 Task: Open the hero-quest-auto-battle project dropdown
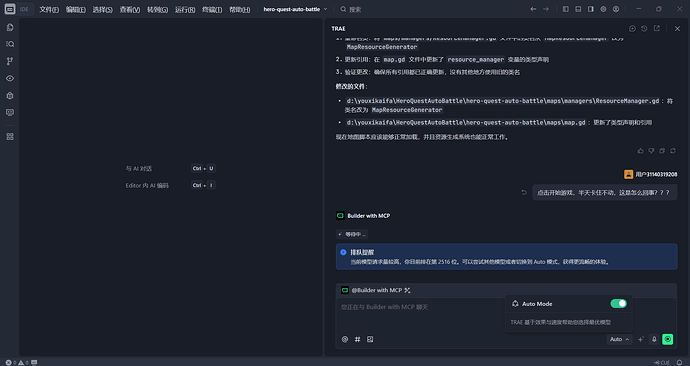pos(295,9)
